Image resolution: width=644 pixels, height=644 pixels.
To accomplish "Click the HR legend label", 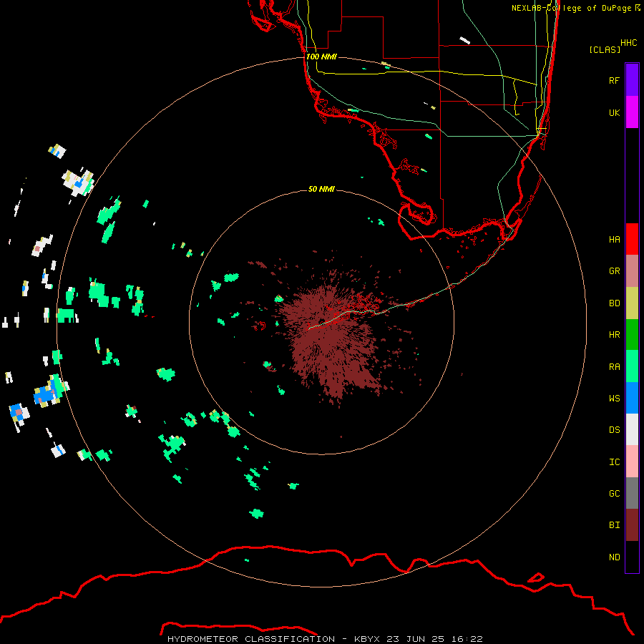I will pyautogui.click(x=614, y=335).
